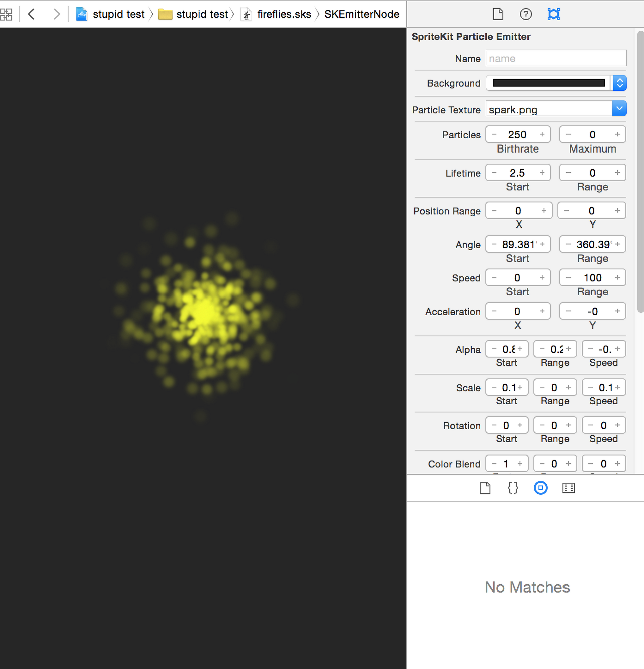
Task: Open the Background color well
Action: click(548, 83)
